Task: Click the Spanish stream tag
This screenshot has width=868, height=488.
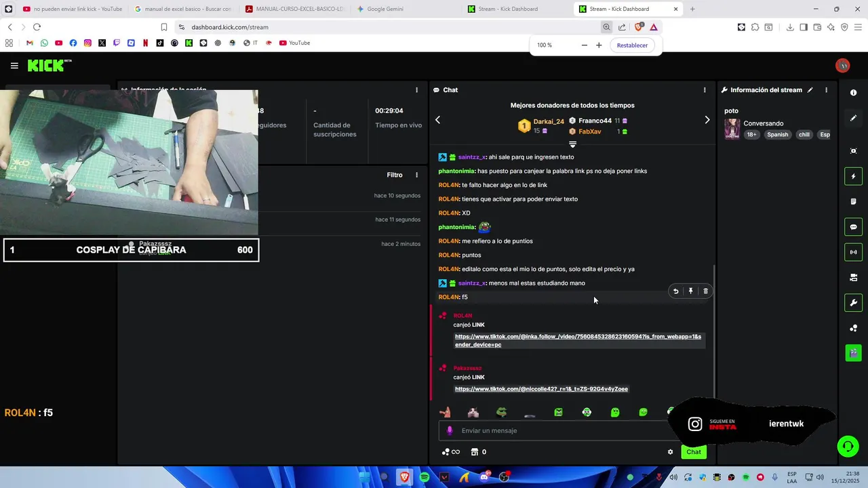Action: point(777,135)
